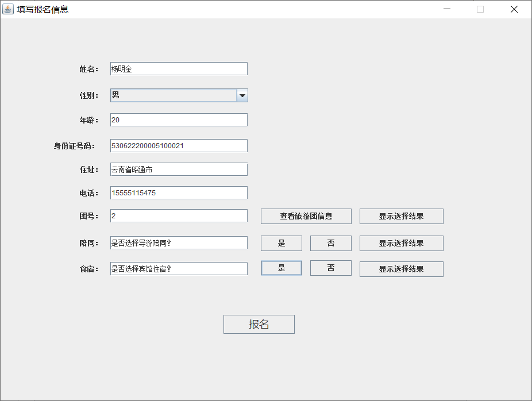532x401 pixels.
Task: Choose 是 for 食宿 hotel lodging
Action: tap(282, 268)
